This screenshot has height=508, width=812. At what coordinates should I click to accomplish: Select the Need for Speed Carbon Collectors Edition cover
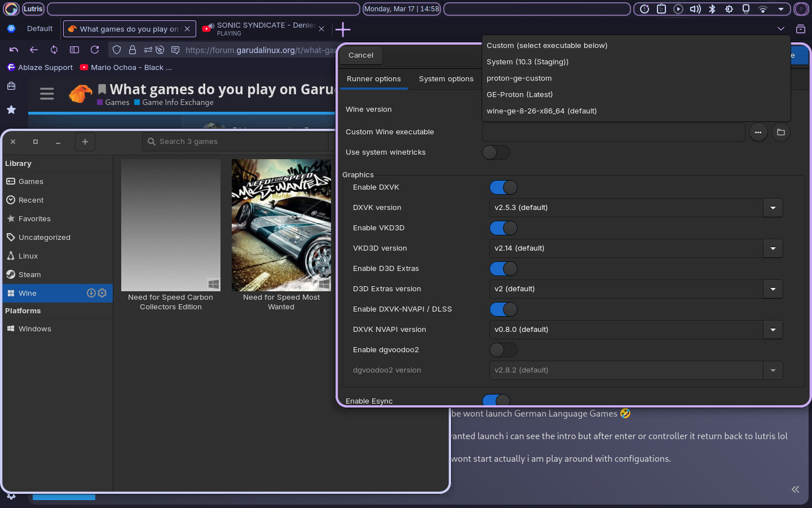pyautogui.click(x=171, y=225)
